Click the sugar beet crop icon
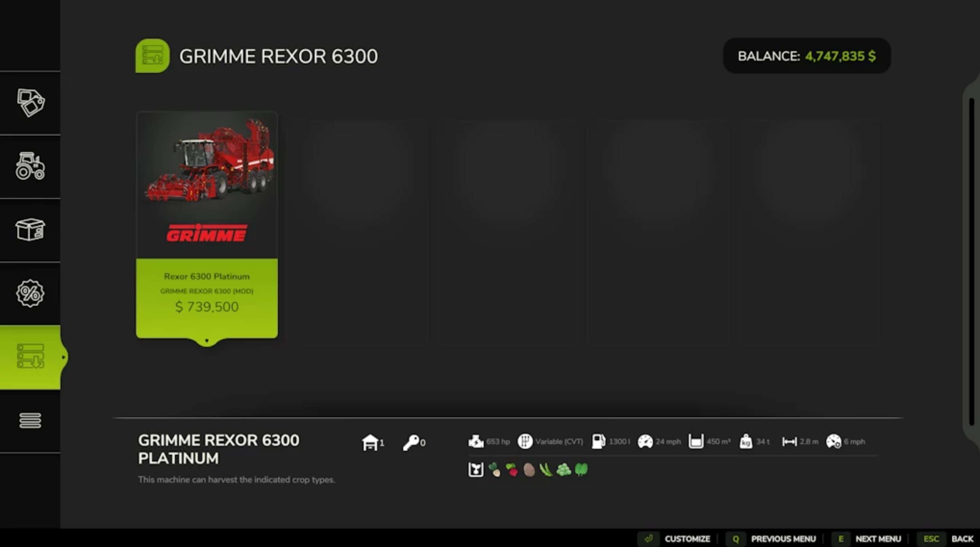Image resolution: width=980 pixels, height=547 pixels. pyautogui.click(x=495, y=470)
